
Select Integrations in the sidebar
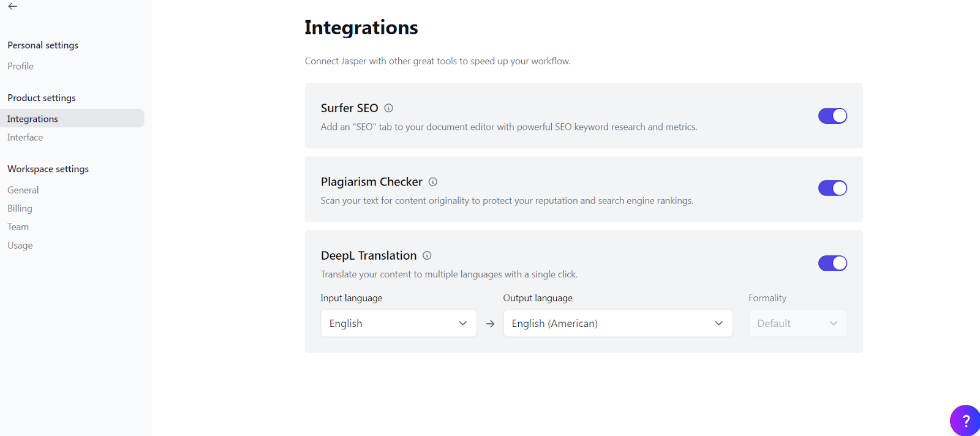[72, 118]
